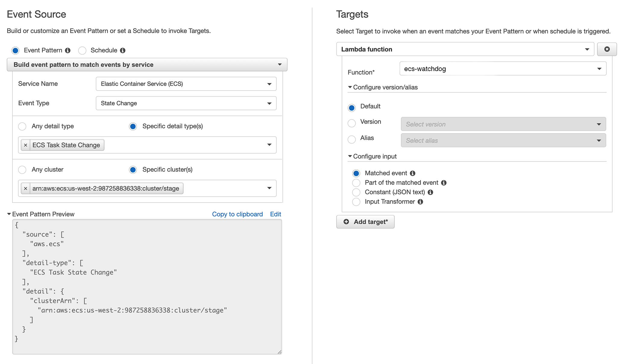Viewport: 622px width, 364px height.
Task: Remove ECS Task State Change tag
Action: [x=26, y=145]
